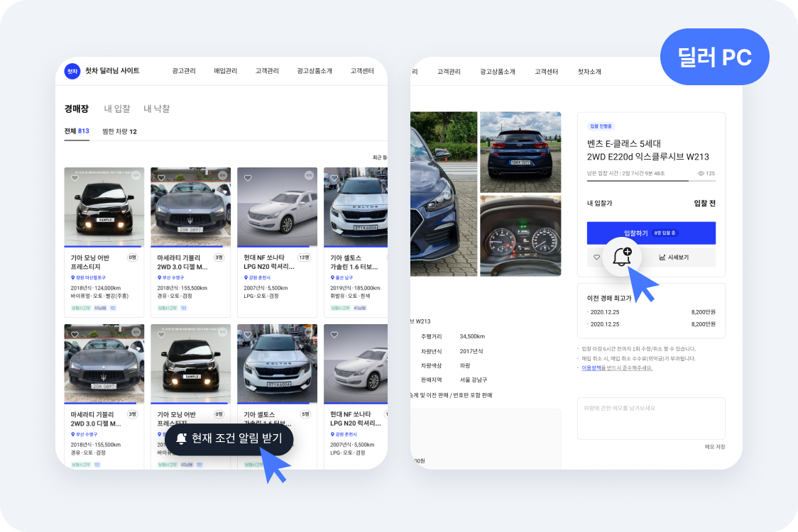Open the 광고관리 menu
Viewport: 798px width, 532px height.
click(184, 71)
